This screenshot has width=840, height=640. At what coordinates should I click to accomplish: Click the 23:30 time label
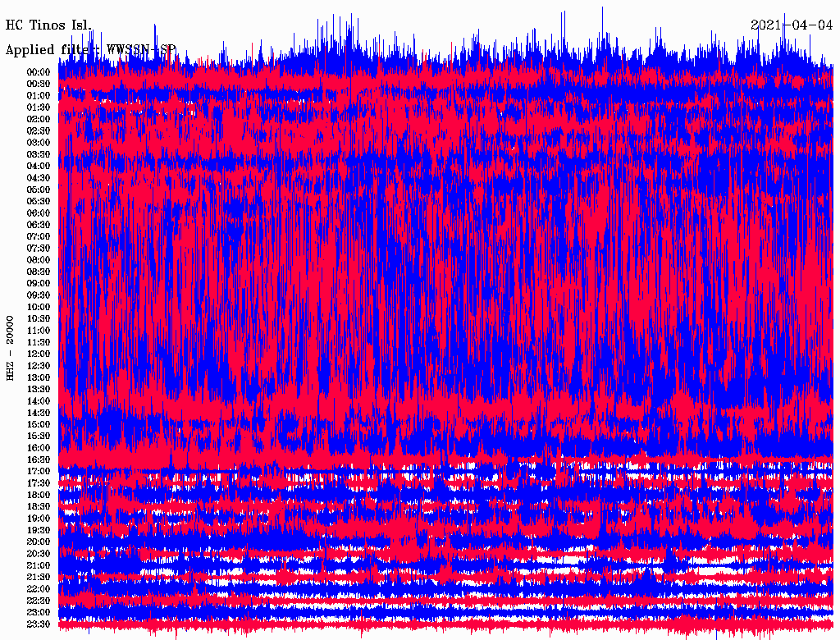click(39, 624)
